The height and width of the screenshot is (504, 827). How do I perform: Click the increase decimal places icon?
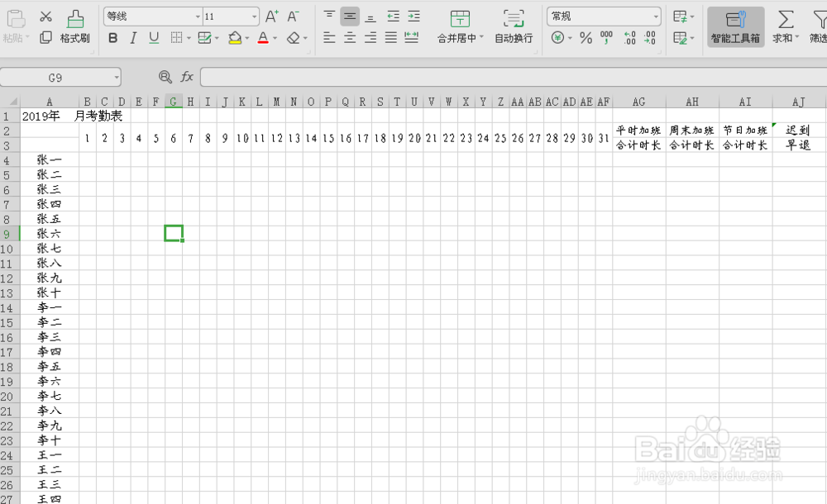(629, 37)
